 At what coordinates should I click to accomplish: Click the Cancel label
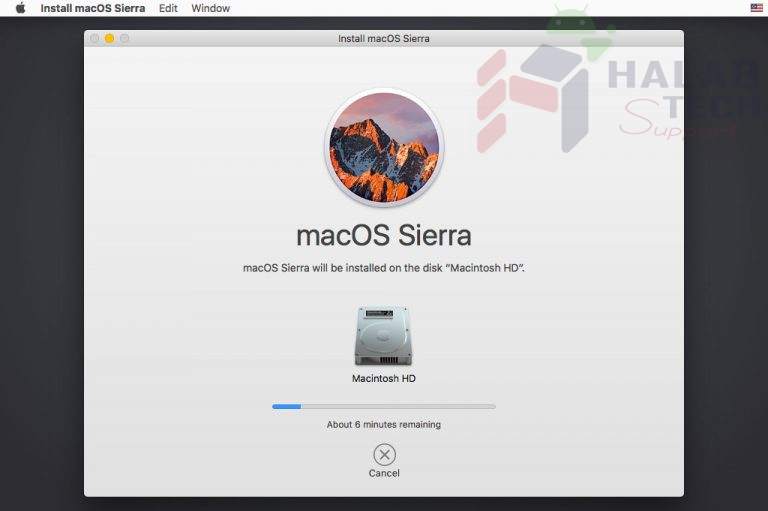(384, 473)
